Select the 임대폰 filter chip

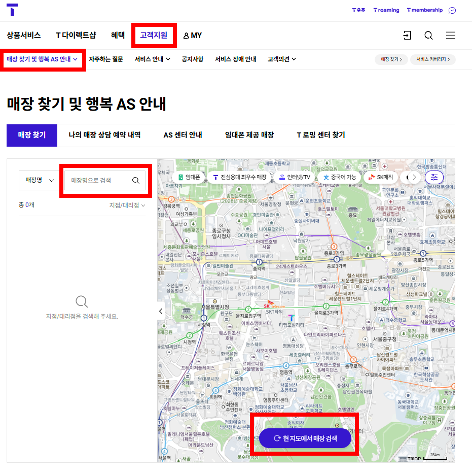189,177
